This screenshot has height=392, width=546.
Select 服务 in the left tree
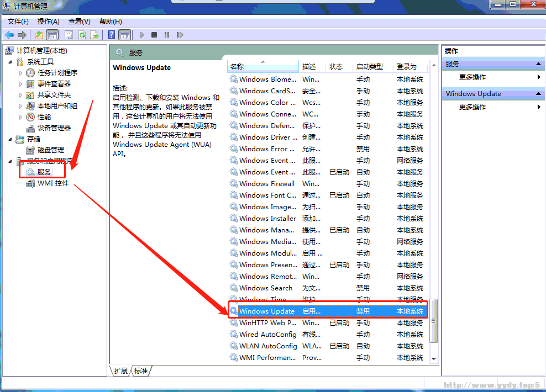coord(39,172)
